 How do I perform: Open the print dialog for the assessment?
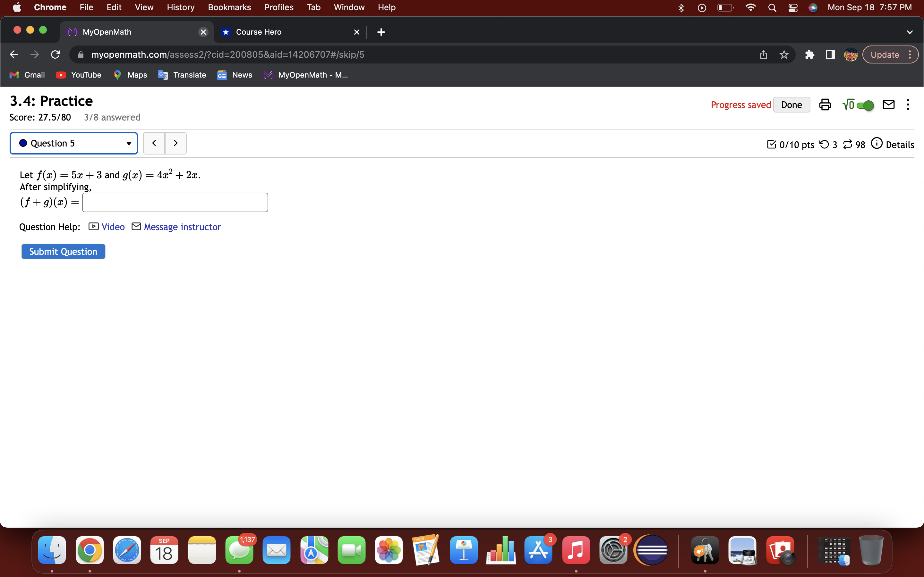pos(825,104)
